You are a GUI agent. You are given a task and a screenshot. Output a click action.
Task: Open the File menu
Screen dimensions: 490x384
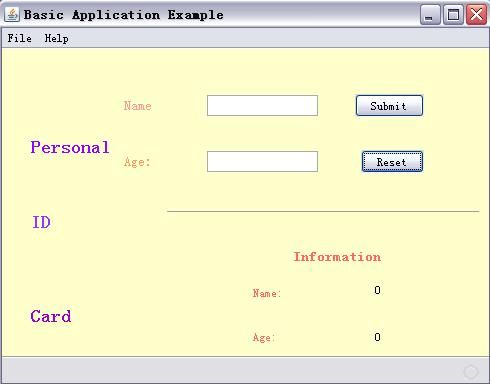pos(20,38)
